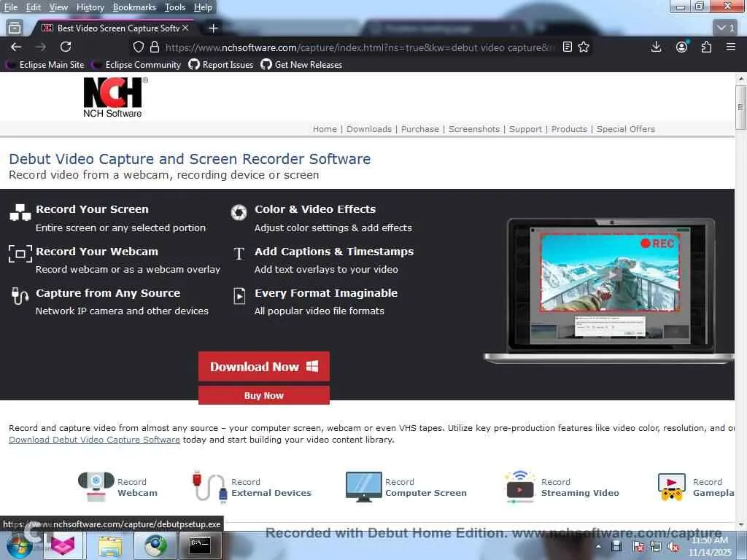Open the History menu
The image size is (747, 560).
(x=90, y=7)
